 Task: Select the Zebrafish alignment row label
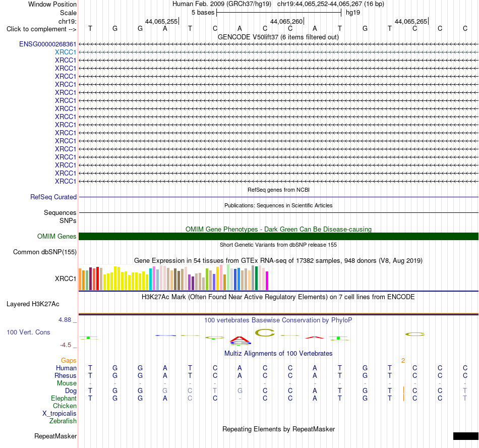click(x=63, y=421)
